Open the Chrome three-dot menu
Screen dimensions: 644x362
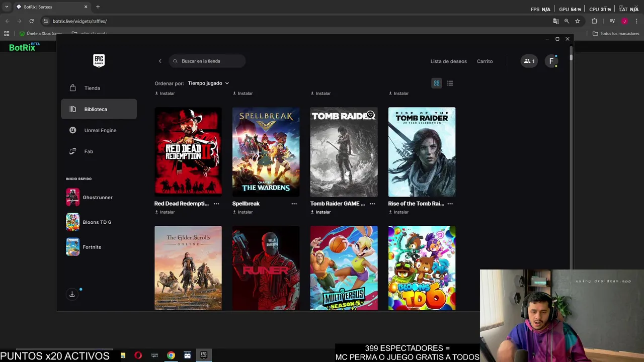(637, 21)
